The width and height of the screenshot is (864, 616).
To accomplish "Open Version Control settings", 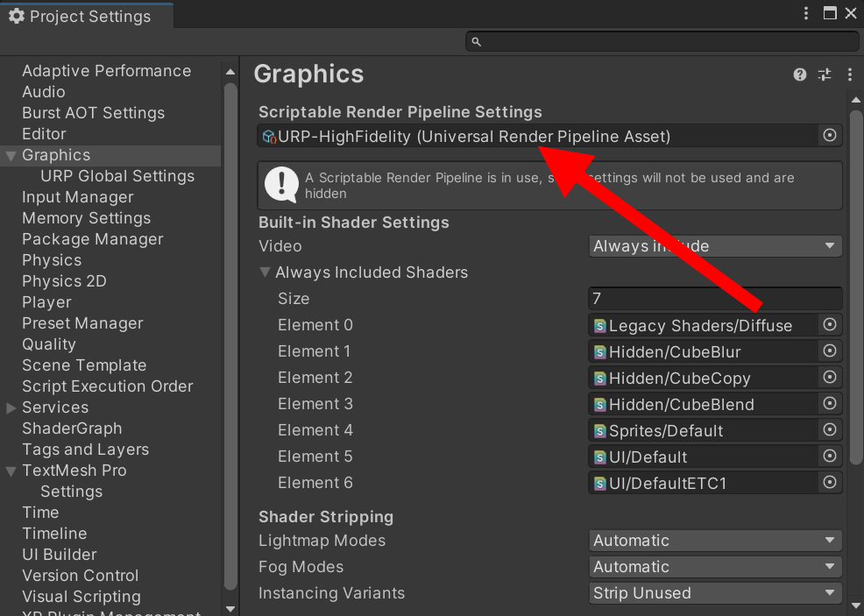I will (80, 575).
